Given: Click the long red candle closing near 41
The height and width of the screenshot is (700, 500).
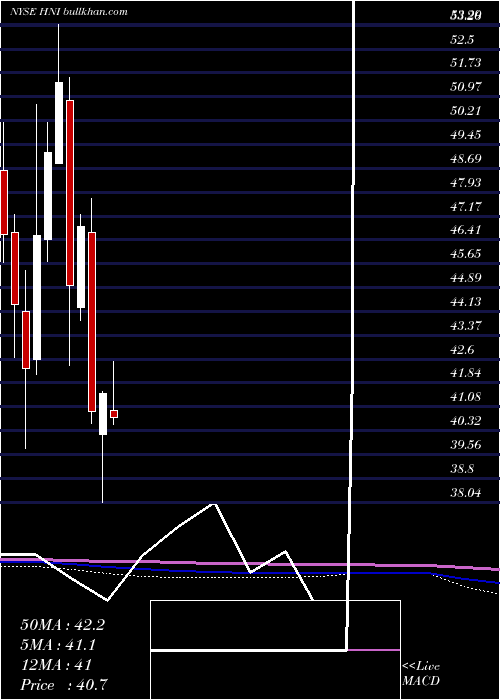Looking at the screenshot, I should tap(92, 321).
